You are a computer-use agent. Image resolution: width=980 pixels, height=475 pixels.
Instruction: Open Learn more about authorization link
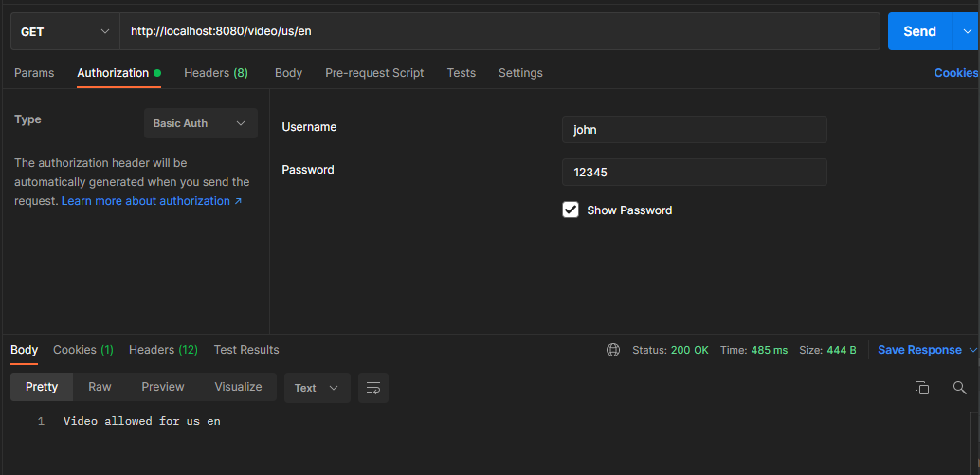pos(152,201)
